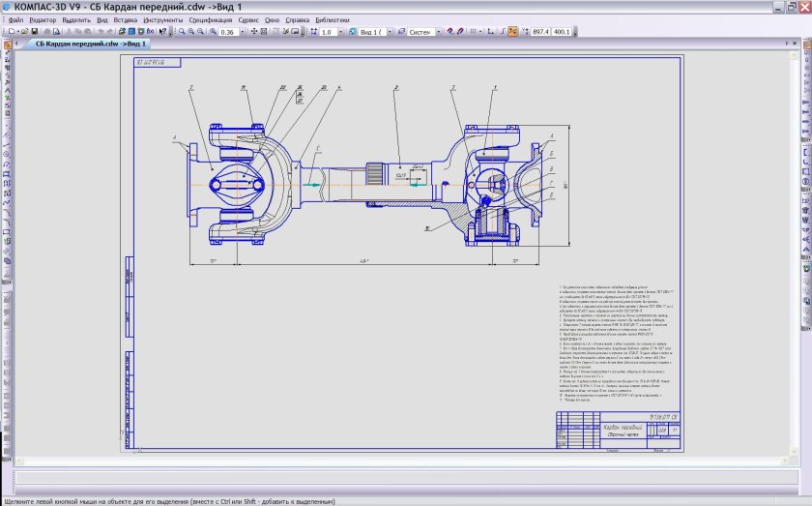Viewport: 812px width, 506px height.
Task: Click the X coordinate field showing 897.4
Action: [540, 32]
